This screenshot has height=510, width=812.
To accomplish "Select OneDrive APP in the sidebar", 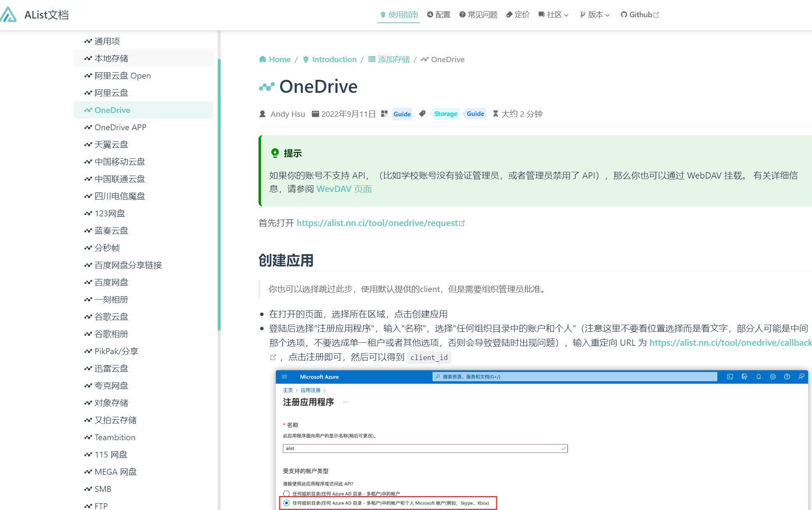I will pos(143,127).
